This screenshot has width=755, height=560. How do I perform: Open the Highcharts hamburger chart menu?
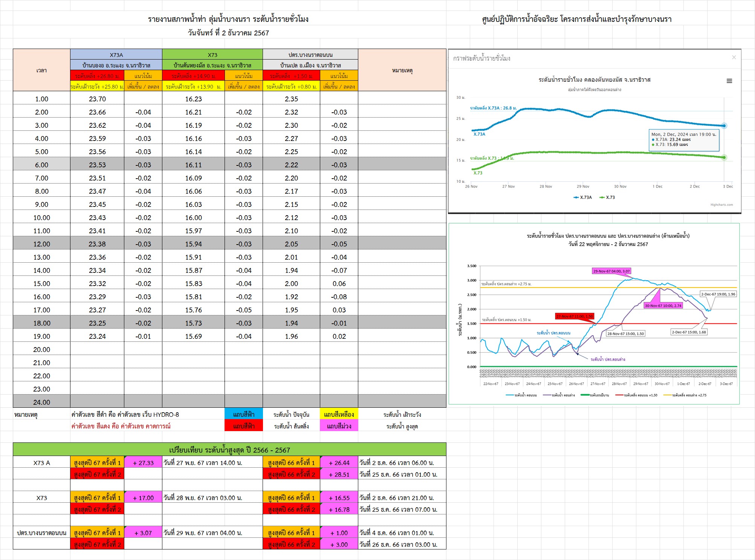point(729,81)
